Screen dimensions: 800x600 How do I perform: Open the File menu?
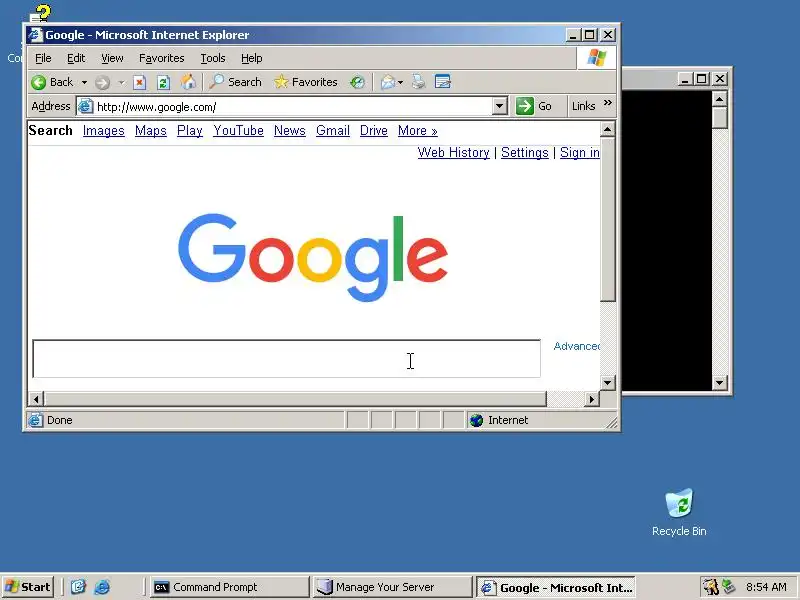[x=43, y=58]
